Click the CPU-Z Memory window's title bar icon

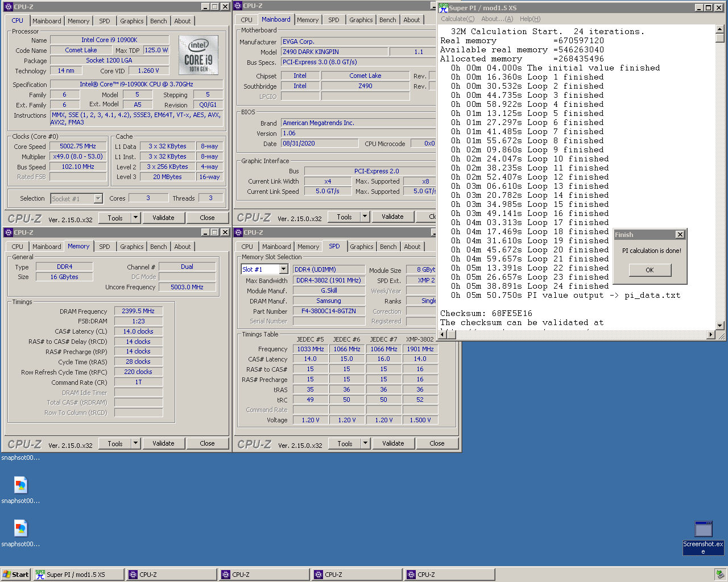click(x=8, y=232)
